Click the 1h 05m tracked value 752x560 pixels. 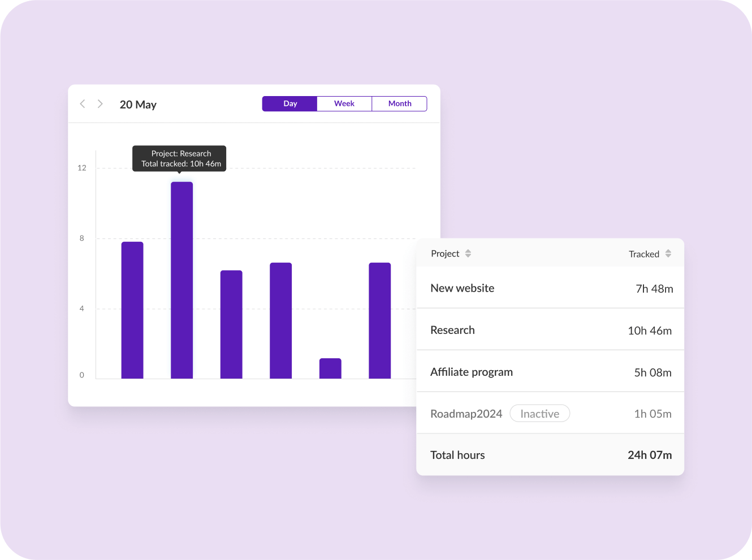coord(652,414)
